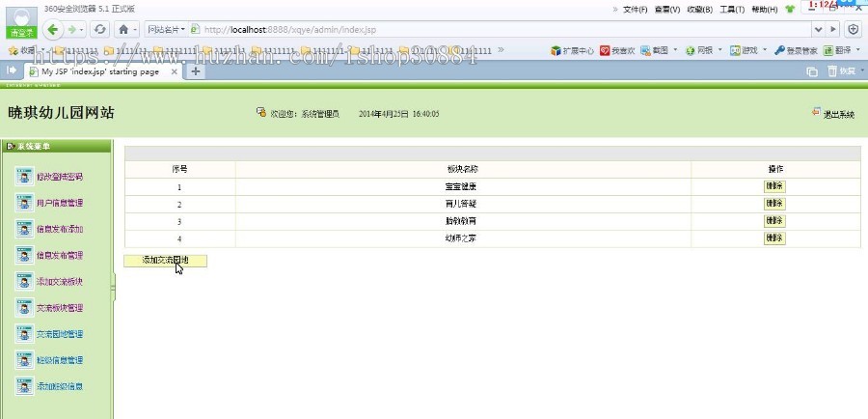Viewport: 868px width, 419px height.
Task: Open the 工具(T) menu
Action: [x=732, y=10]
